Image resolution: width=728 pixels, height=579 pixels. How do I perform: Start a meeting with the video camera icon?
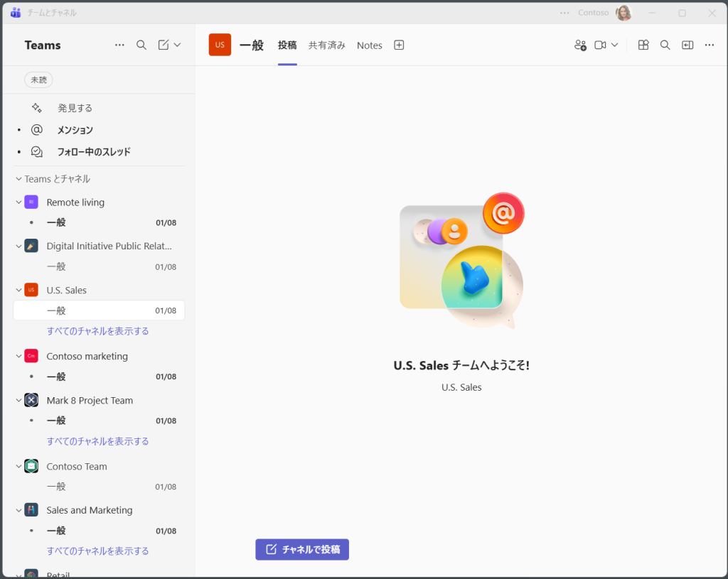pos(601,45)
